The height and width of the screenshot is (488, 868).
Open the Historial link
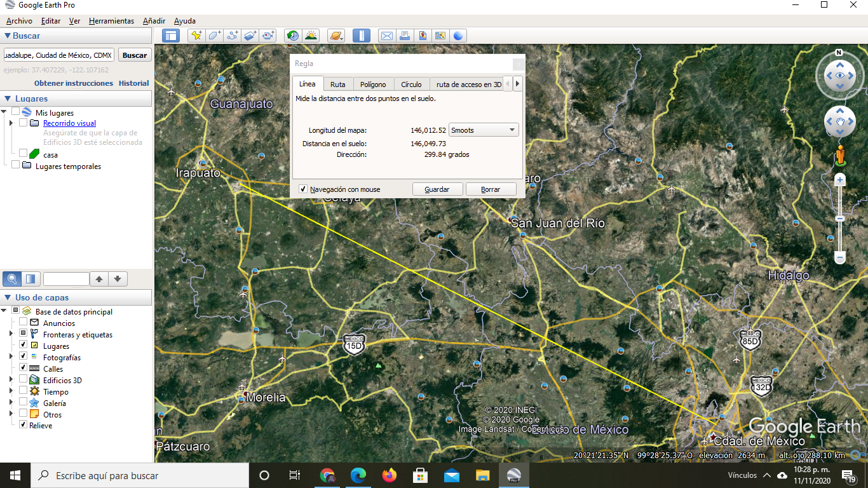[134, 83]
